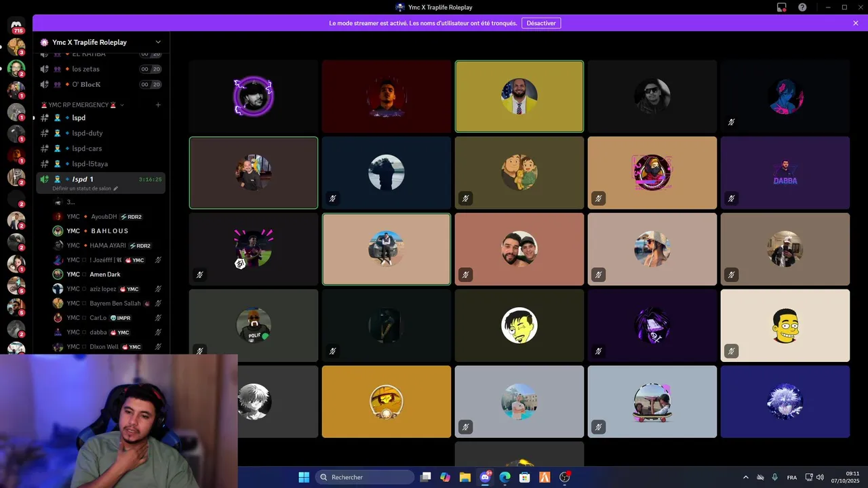This screenshot has width=868, height=488.
Task: Click hashtag icon of lspd-duty channel
Action: coord(45,133)
